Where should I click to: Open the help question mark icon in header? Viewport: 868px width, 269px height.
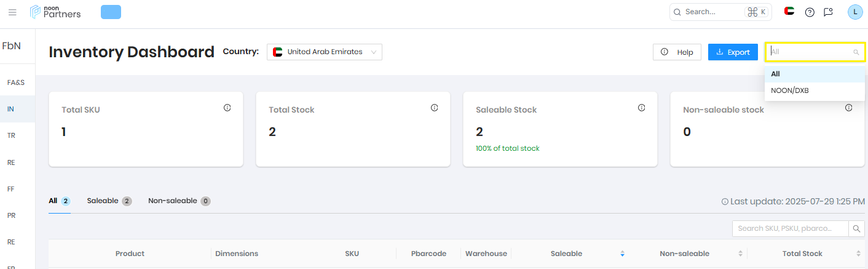(x=810, y=12)
